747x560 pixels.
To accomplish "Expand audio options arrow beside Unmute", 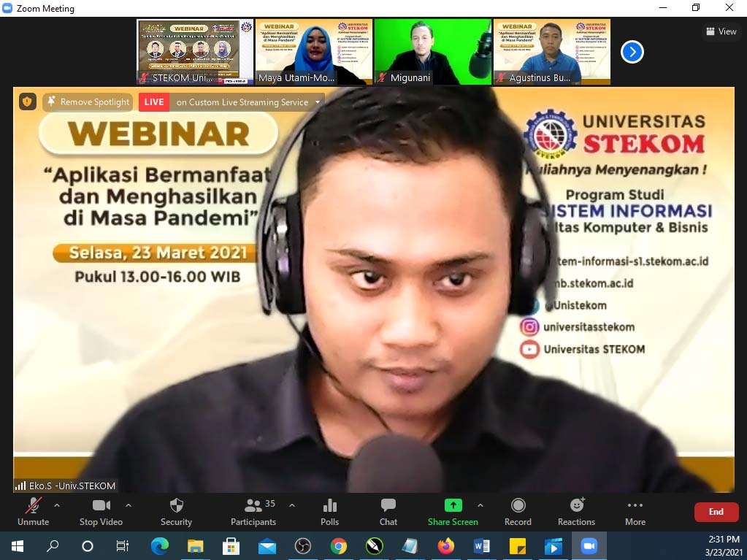I will (57, 505).
